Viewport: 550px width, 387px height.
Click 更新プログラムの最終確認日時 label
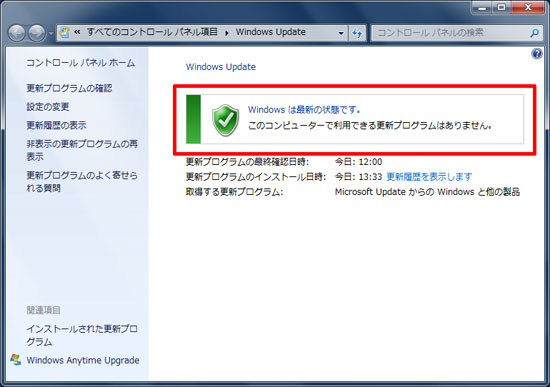(x=247, y=162)
